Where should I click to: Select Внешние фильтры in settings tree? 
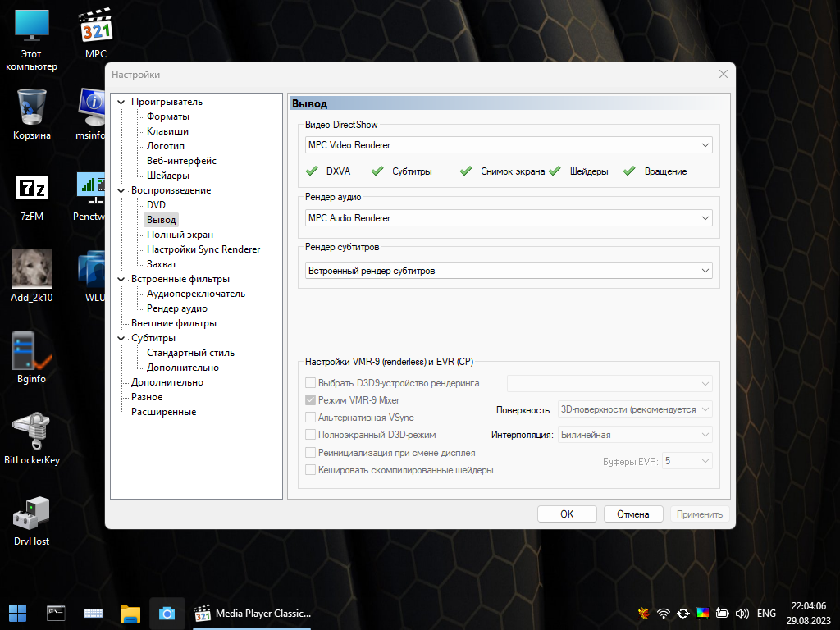[174, 323]
